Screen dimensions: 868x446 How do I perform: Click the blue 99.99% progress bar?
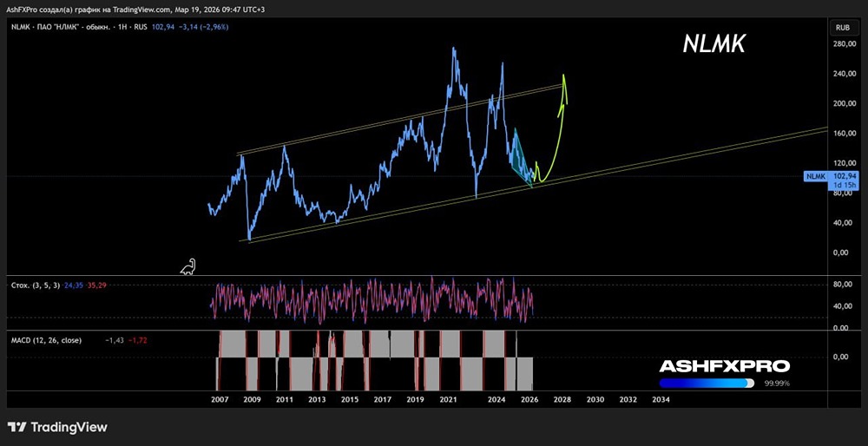point(706,383)
